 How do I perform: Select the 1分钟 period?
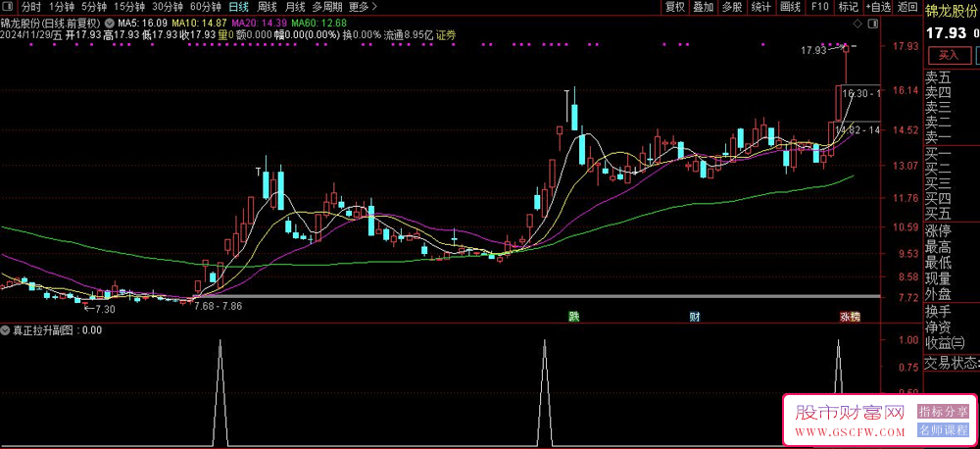(61, 8)
